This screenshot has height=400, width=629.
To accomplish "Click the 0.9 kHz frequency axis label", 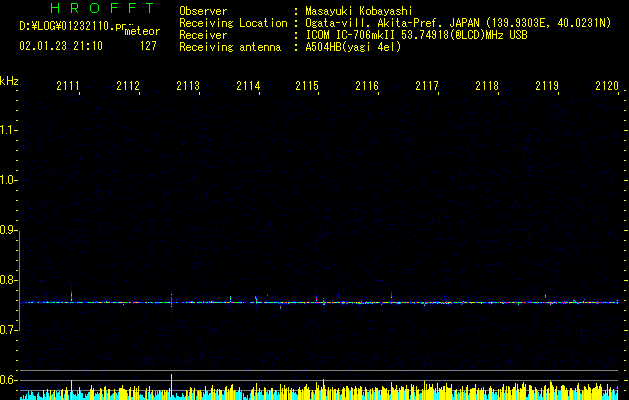I will coord(8,230).
